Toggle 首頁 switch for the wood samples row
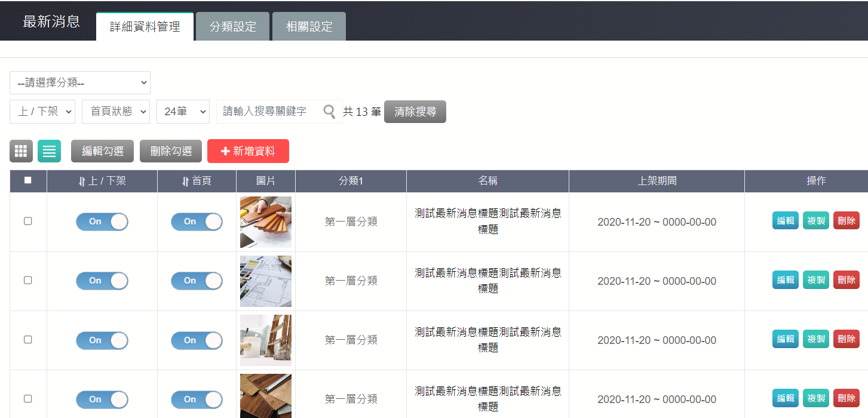 point(197,222)
